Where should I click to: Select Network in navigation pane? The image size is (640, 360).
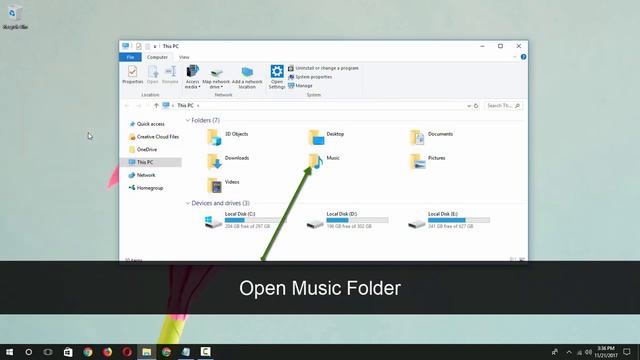[142, 175]
